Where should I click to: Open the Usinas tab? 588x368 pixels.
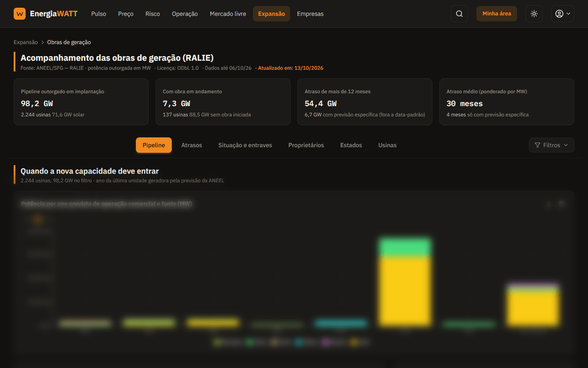(387, 145)
